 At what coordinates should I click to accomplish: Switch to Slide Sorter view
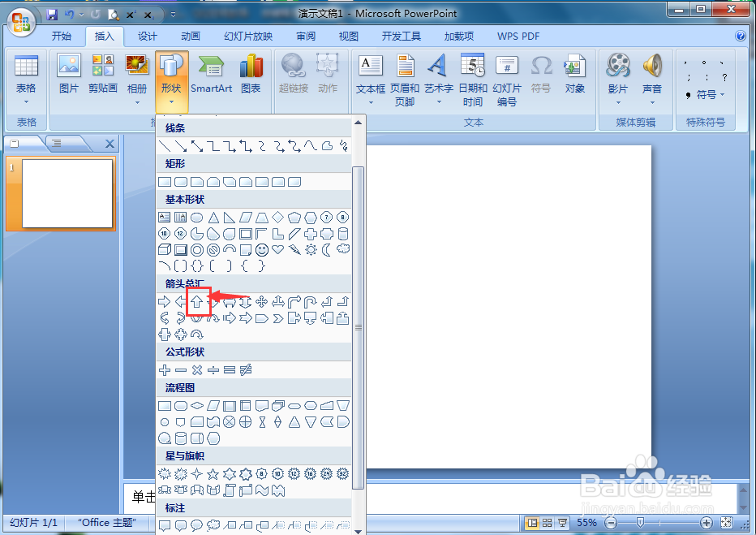click(x=548, y=523)
